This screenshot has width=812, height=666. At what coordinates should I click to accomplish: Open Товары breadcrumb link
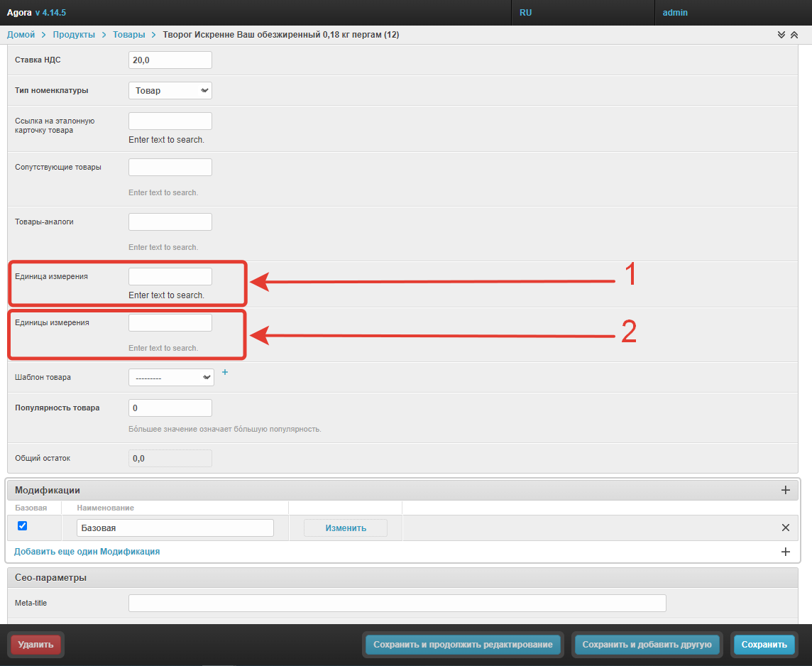(x=128, y=35)
